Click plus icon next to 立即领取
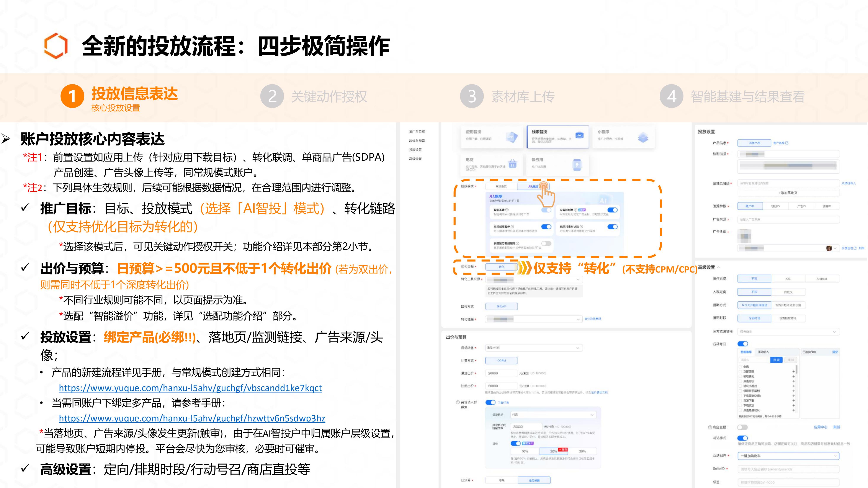Image resolution: width=868 pixels, height=488 pixels. [794, 371]
